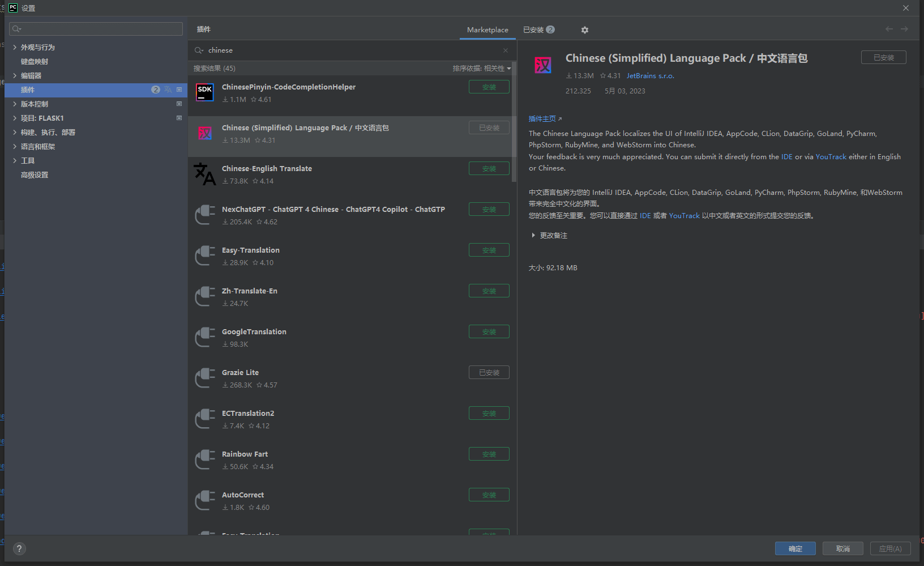Expand the 更改备注 section
The width and height of the screenshot is (924, 566).
[x=533, y=235]
